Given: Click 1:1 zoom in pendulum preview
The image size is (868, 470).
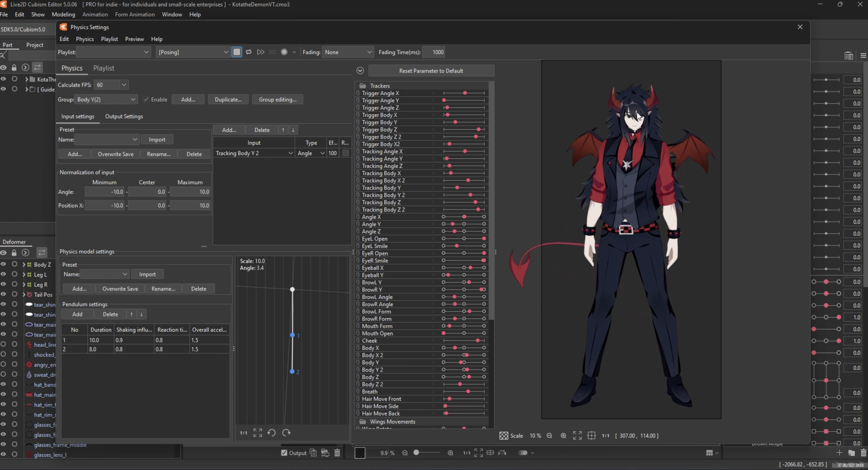Looking at the screenshot, I should click(243, 433).
